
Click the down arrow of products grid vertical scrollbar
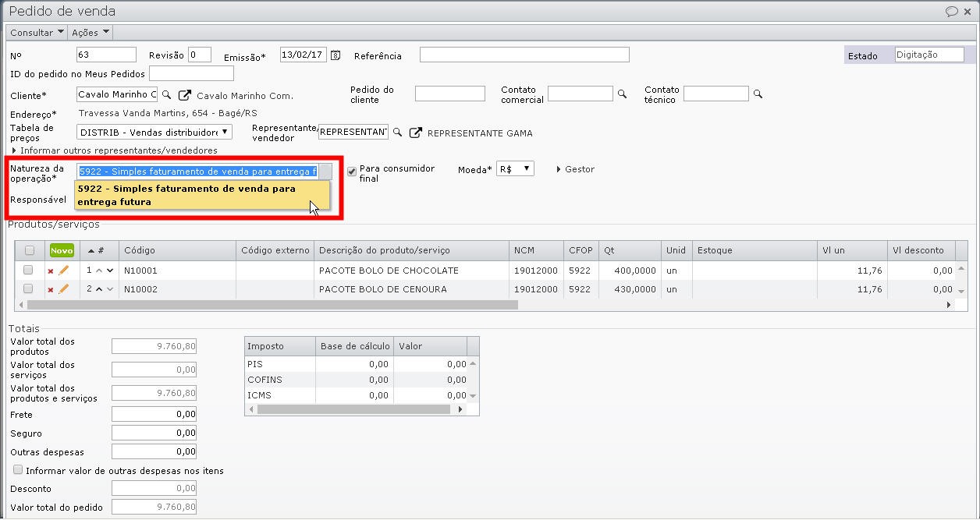pos(961,291)
